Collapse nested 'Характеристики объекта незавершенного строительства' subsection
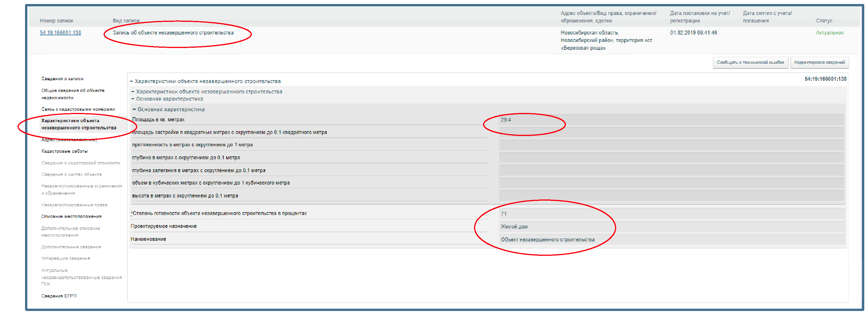Screen dimensions: 868x317 click(207, 92)
